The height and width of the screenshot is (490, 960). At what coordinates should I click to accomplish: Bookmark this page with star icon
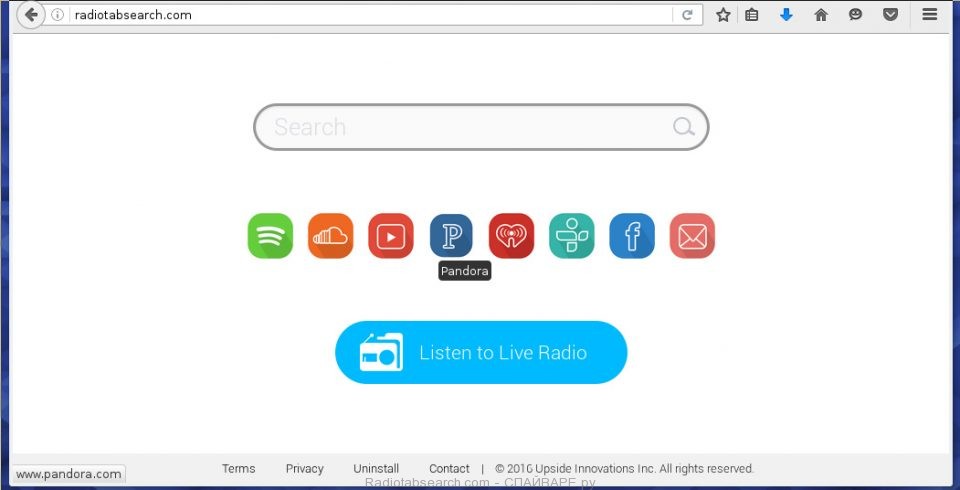[723, 15]
